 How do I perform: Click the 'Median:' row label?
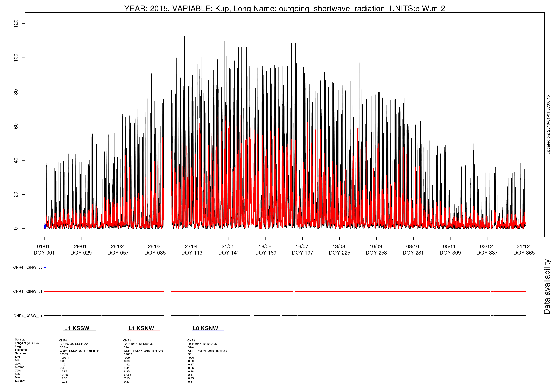coord(20,367)
